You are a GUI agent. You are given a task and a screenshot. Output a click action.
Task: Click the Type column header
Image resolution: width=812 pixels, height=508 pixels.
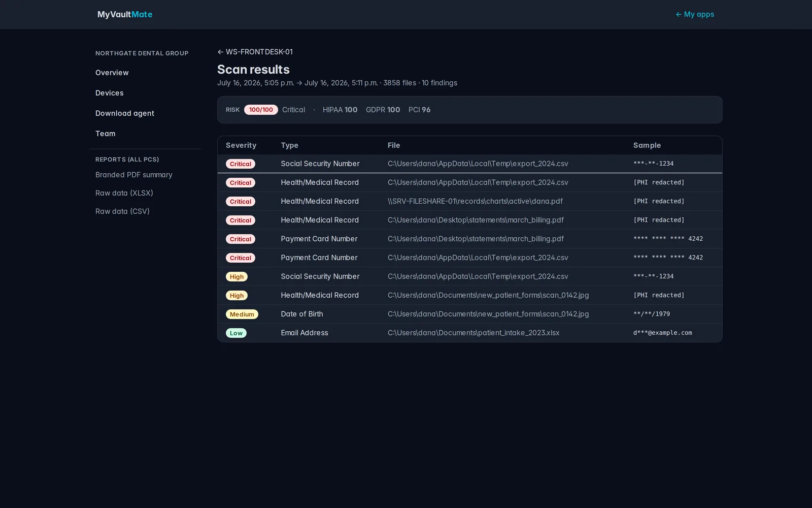click(290, 145)
